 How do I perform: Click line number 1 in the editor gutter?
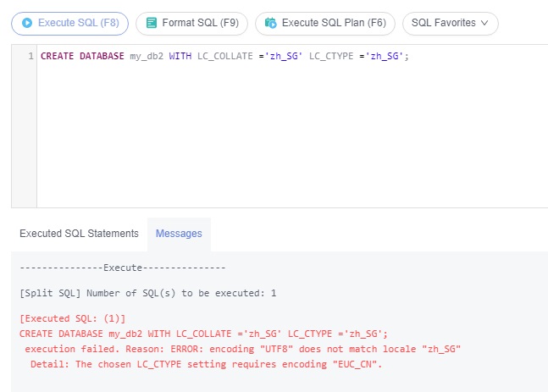[x=30, y=56]
